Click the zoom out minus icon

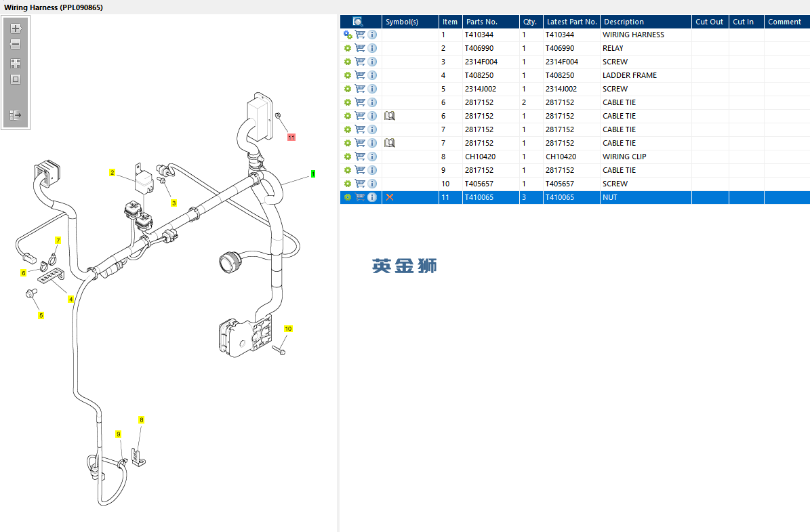(16, 45)
